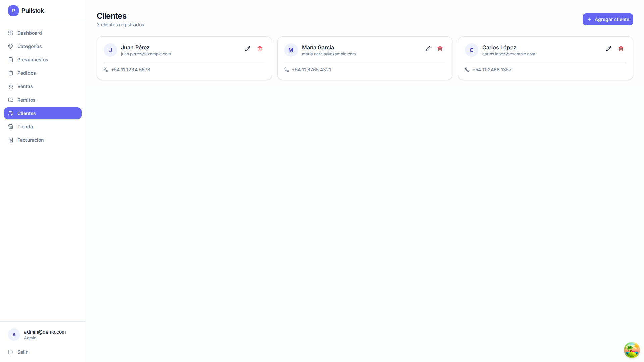The image size is (644, 362).
Task: Delete Carlos López using trash icon
Action: tap(621, 49)
